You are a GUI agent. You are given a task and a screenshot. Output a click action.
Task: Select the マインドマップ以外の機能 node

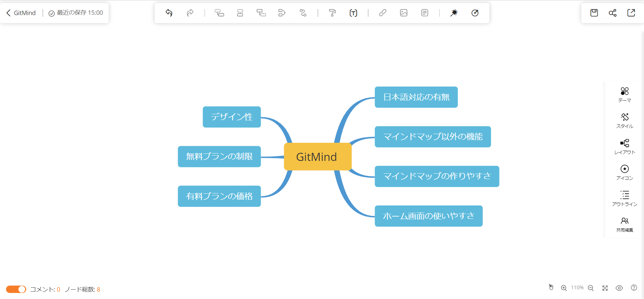coord(433,137)
